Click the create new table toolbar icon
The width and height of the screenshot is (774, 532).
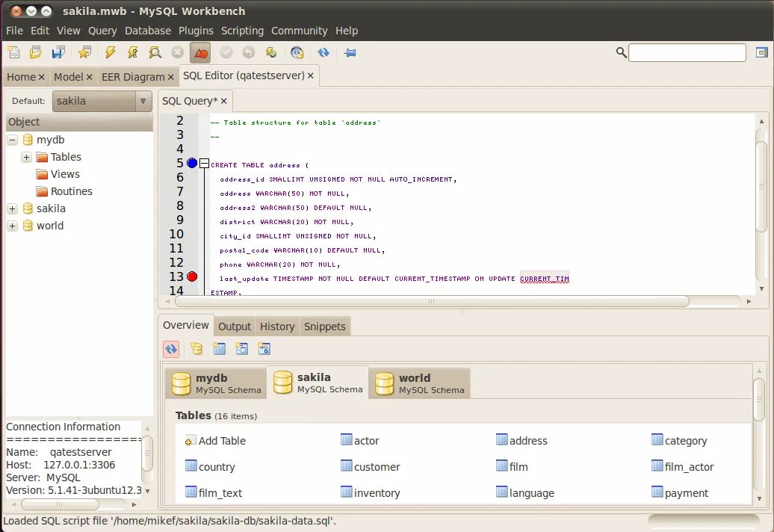point(219,349)
